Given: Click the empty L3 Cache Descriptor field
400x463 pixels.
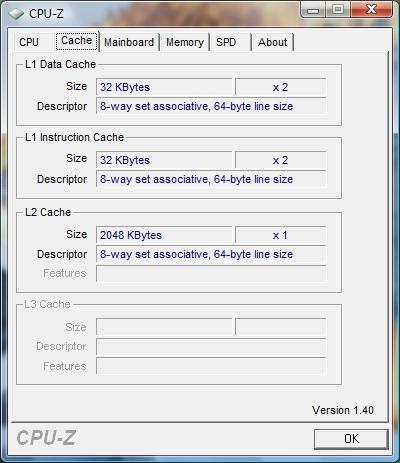Looking at the screenshot, I should click(x=211, y=347).
